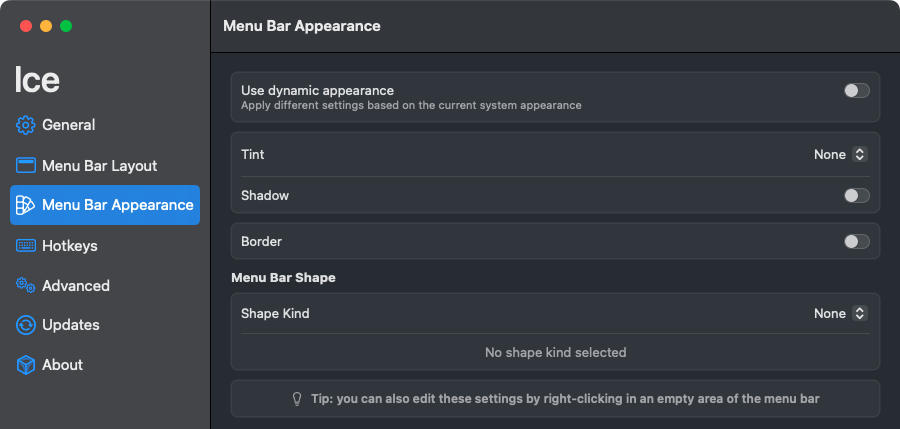Click the lightbulb tip icon
This screenshot has width=900, height=429.
(x=297, y=398)
